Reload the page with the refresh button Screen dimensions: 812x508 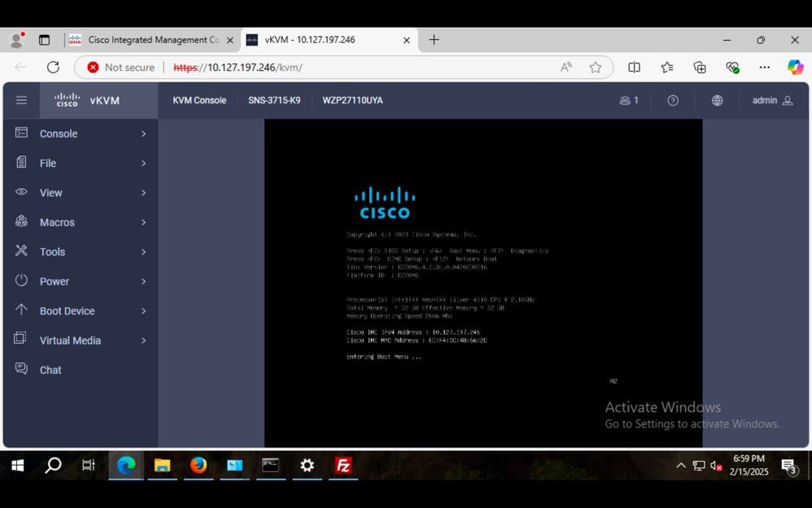point(53,68)
